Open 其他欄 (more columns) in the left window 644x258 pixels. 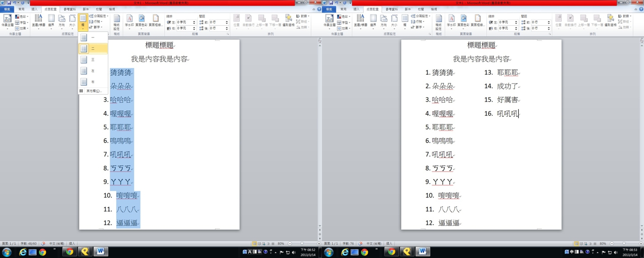(x=93, y=91)
